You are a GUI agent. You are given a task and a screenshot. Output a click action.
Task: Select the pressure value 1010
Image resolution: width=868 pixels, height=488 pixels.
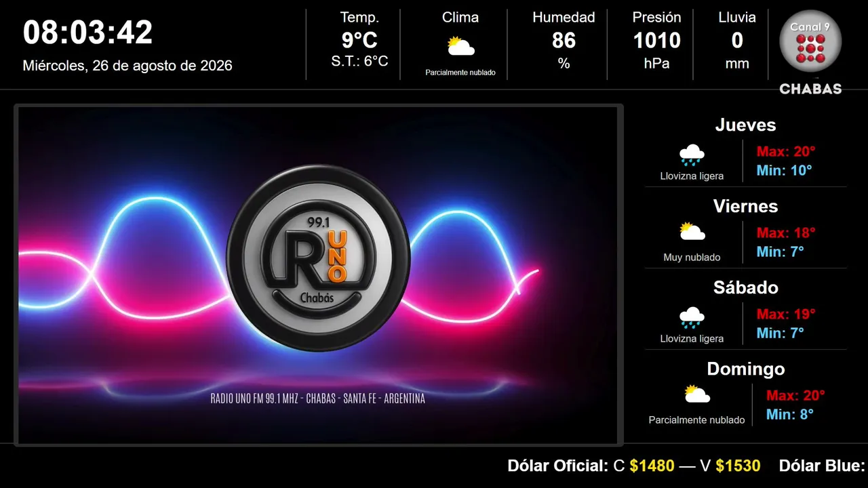pos(656,41)
